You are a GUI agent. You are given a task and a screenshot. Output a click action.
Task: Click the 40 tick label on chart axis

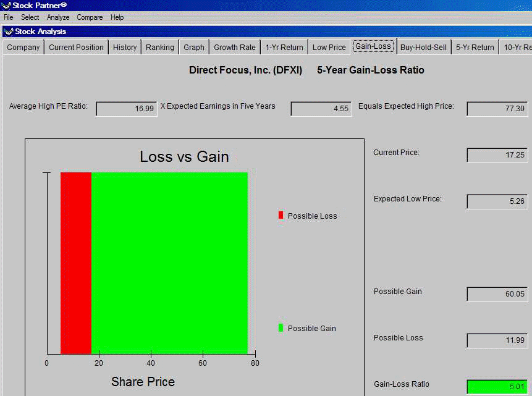(x=151, y=363)
